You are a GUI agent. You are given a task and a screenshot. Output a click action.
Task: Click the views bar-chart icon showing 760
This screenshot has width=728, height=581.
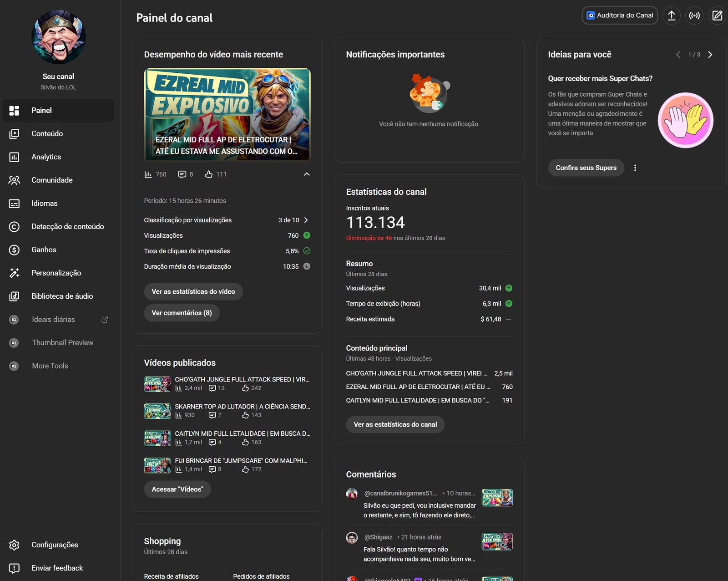tap(148, 174)
